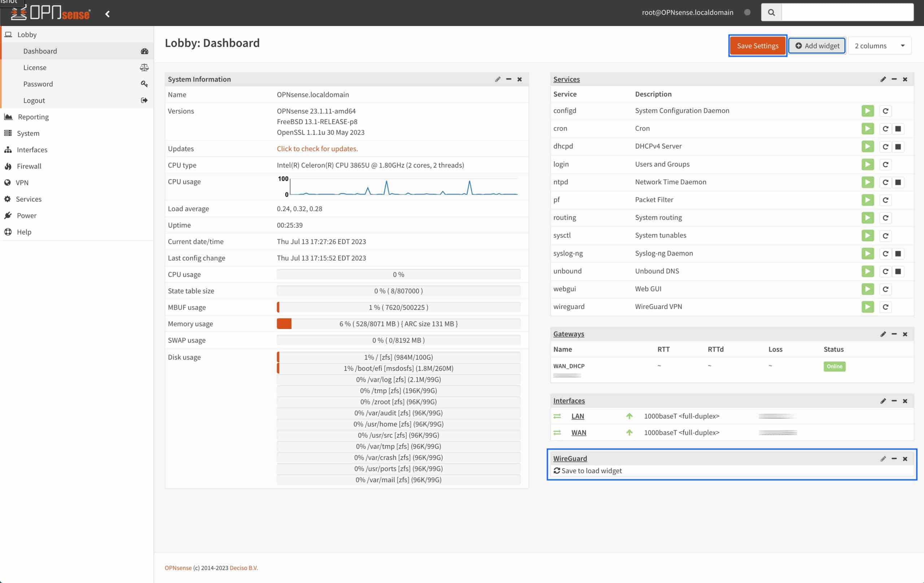Open the 2 columns layout dropdown

[880, 46]
